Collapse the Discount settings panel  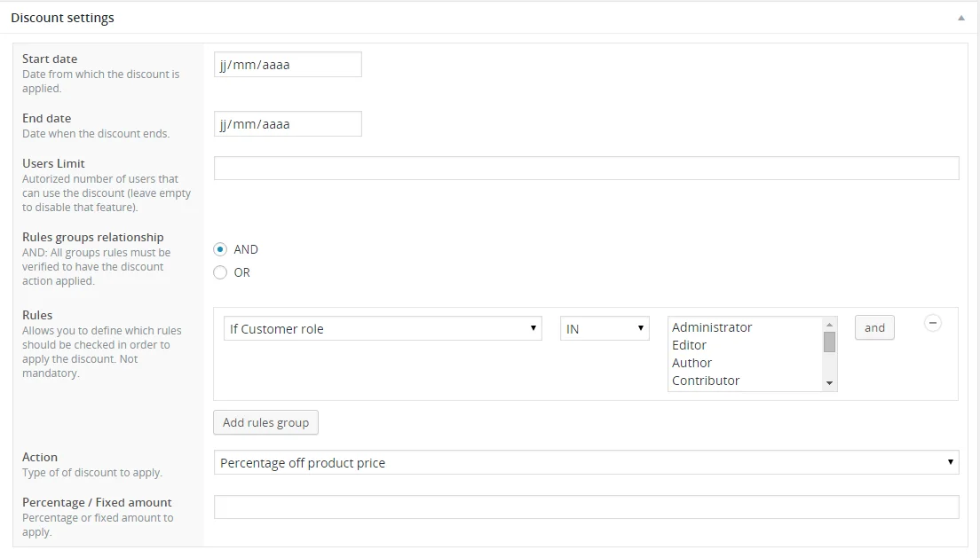(960, 17)
